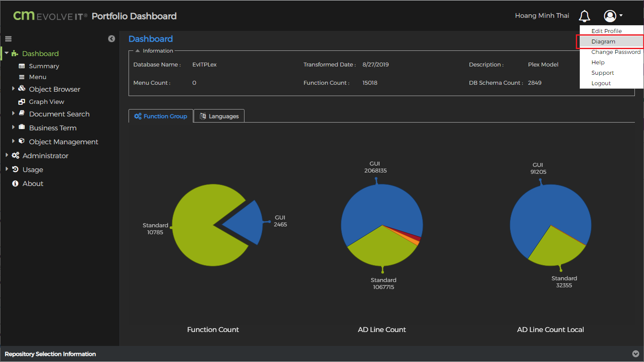Viewport: 644px width, 362px height.
Task: Click the Dashboard puzzle icon
Action: point(15,53)
